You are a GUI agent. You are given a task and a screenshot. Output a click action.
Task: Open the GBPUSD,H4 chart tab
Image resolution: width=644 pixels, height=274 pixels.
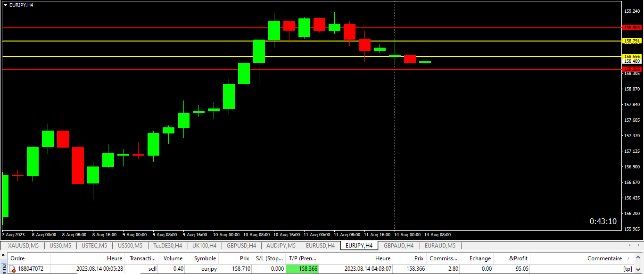coord(241,246)
